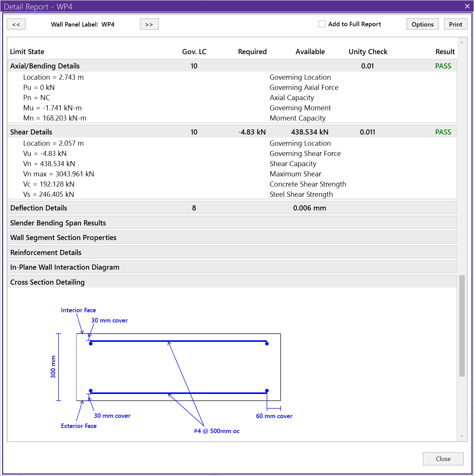This screenshot has width=474, height=476.
Task: Expand the Wall Segment Section Properties section
Action: point(63,237)
